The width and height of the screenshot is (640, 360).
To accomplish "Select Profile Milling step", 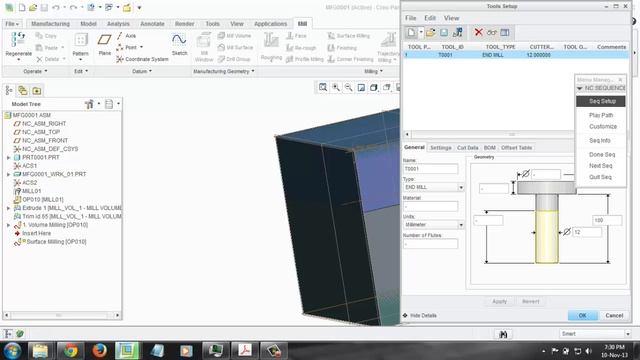I will click(x=304, y=59).
